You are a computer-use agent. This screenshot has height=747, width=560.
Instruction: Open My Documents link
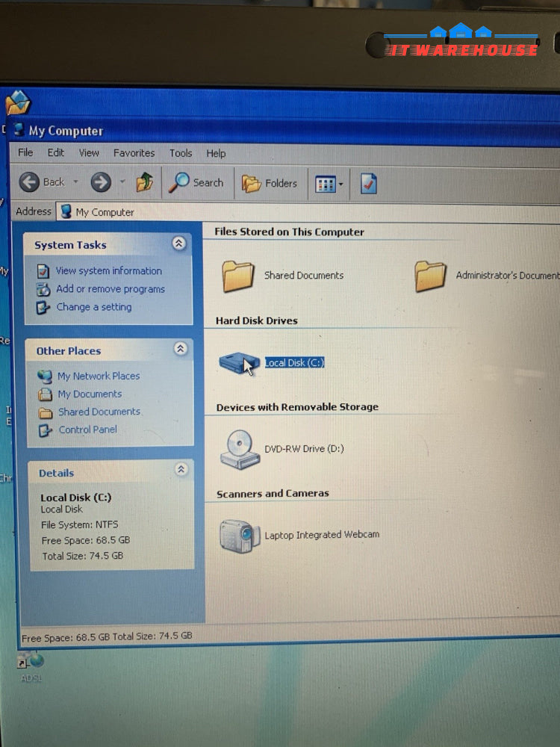point(90,394)
